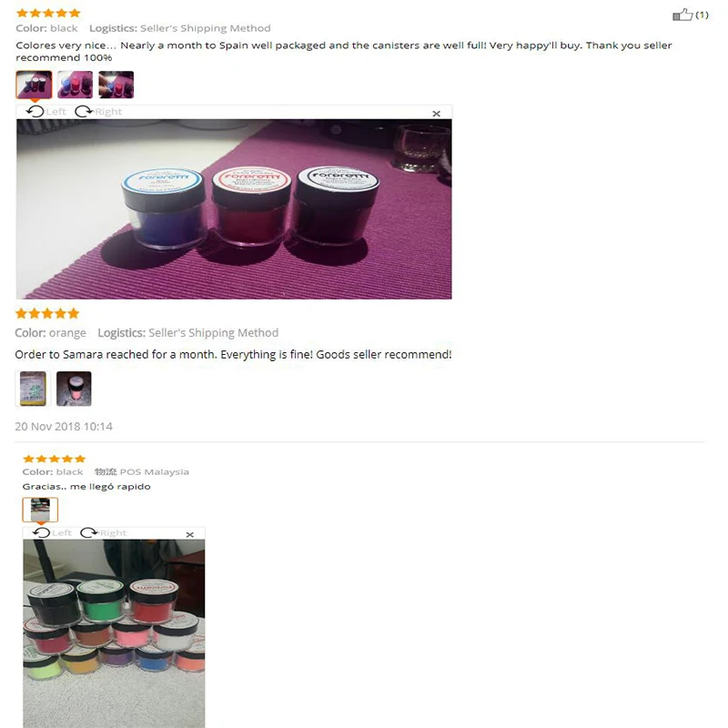Open the second thumbnail of the Spain review
Viewport: 728px width, 728px height.
[x=75, y=85]
